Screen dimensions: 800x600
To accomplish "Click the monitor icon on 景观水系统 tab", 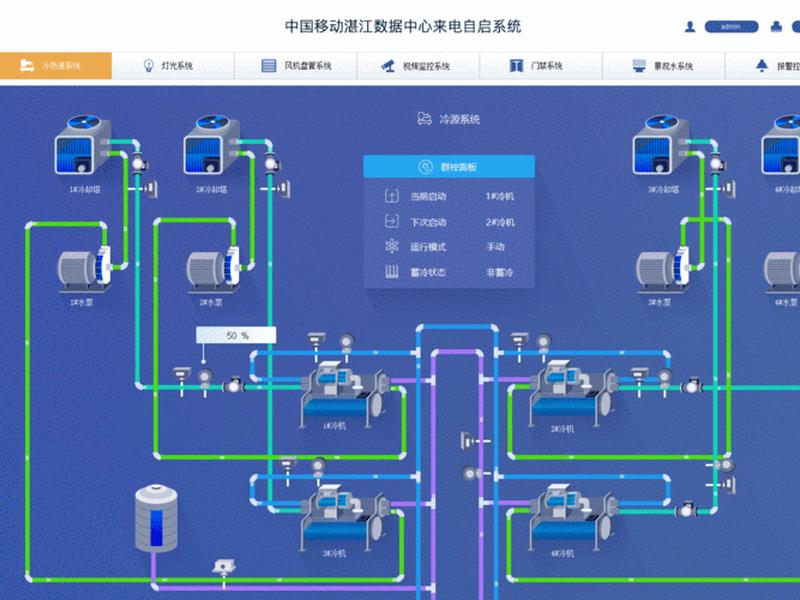I will [x=639, y=66].
